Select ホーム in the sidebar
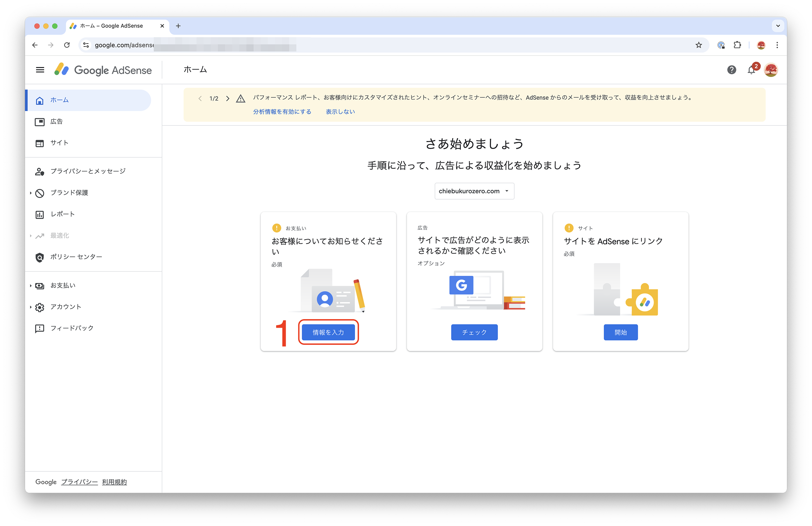This screenshot has width=812, height=526. pyautogui.click(x=89, y=100)
